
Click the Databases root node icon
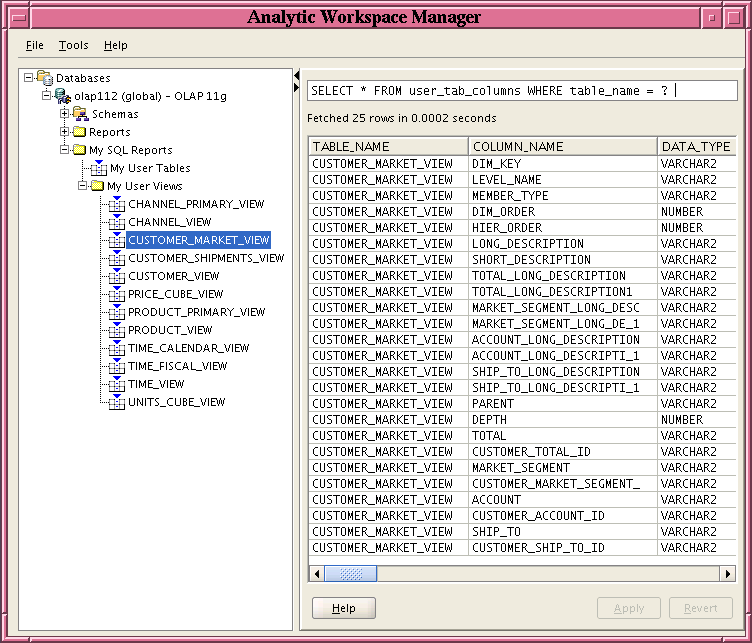(44, 78)
